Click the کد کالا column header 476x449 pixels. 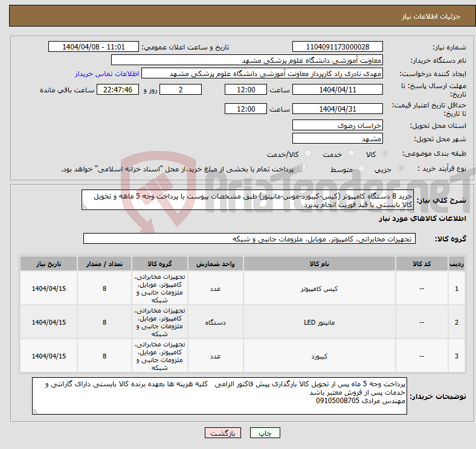pyautogui.click(x=422, y=264)
